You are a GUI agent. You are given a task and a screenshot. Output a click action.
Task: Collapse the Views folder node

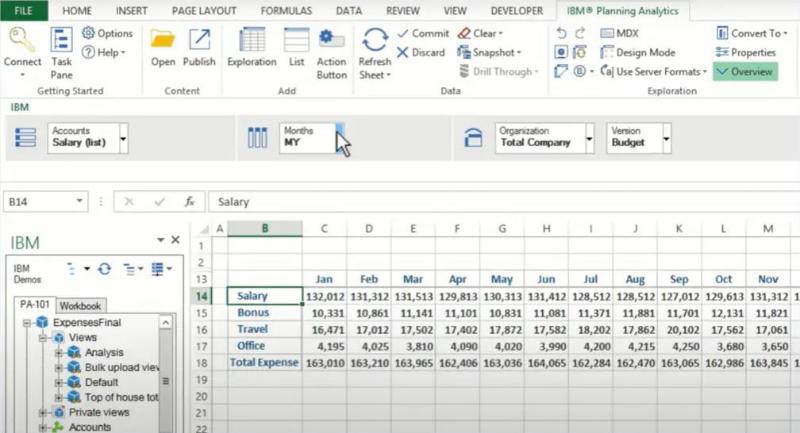[x=43, y=338]
